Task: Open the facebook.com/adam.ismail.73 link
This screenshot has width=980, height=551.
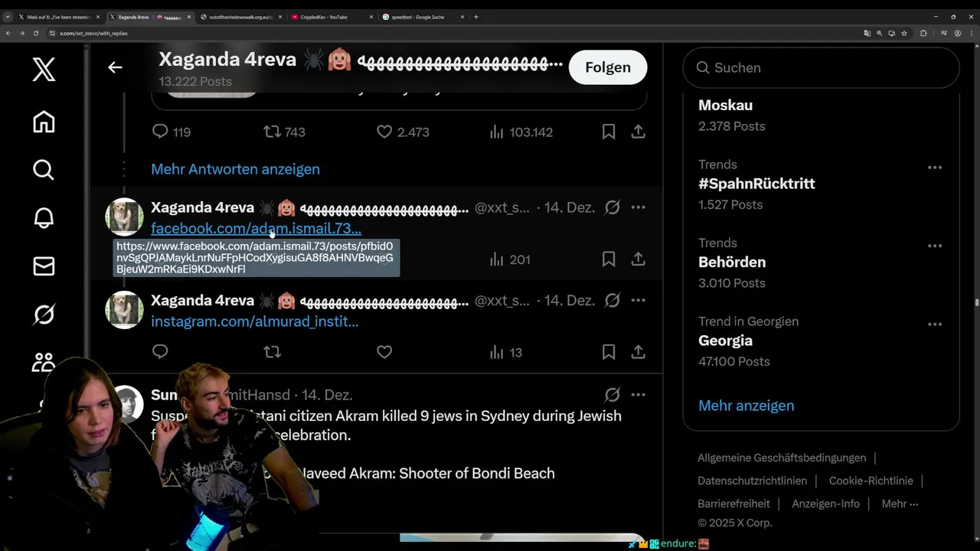Action: point(256,228)
